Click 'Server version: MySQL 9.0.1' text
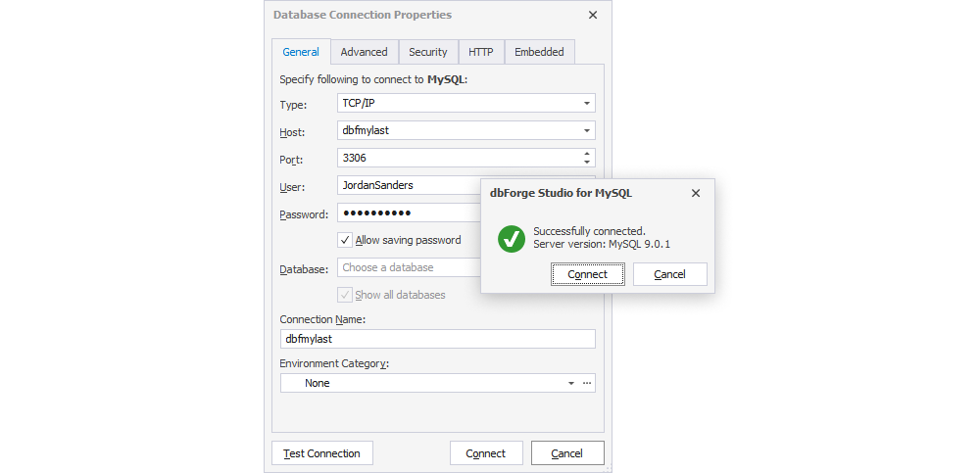The width and height of the screenshot is (980, 473). pos(602,244)
